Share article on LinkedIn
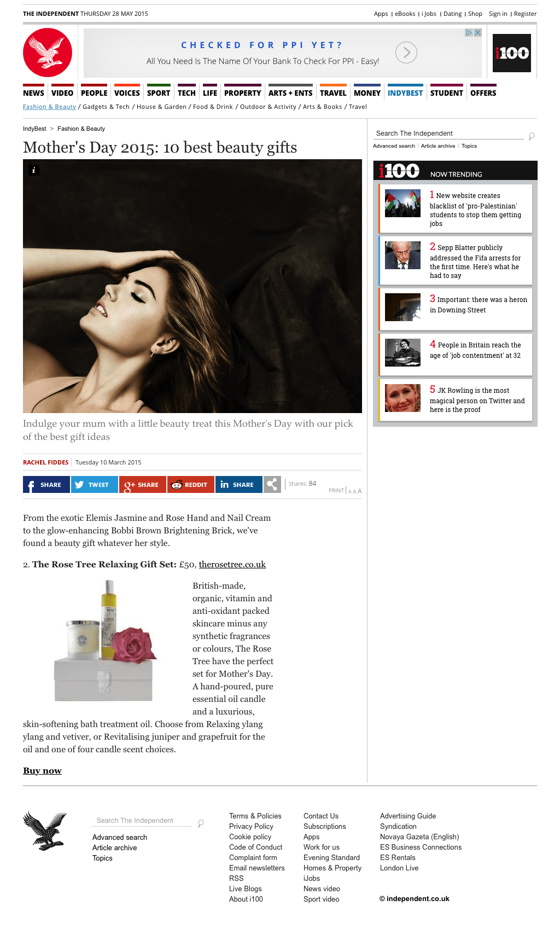 click(239, 485)
